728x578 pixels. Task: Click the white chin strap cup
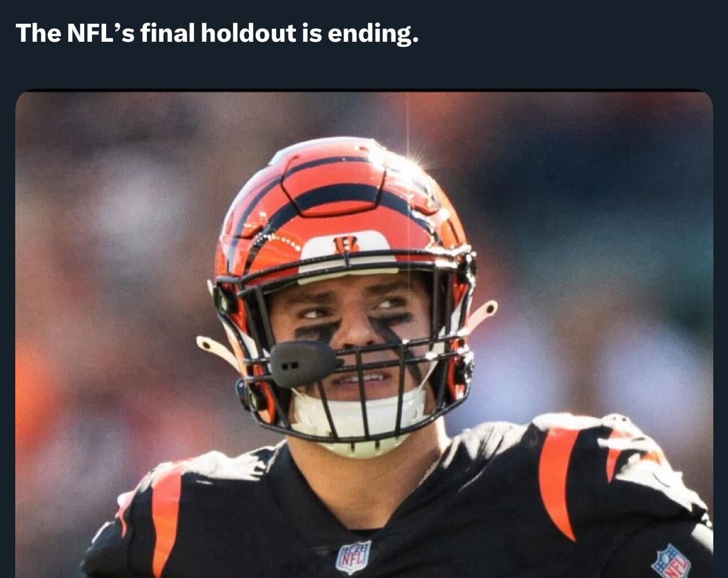coord(358,422)
